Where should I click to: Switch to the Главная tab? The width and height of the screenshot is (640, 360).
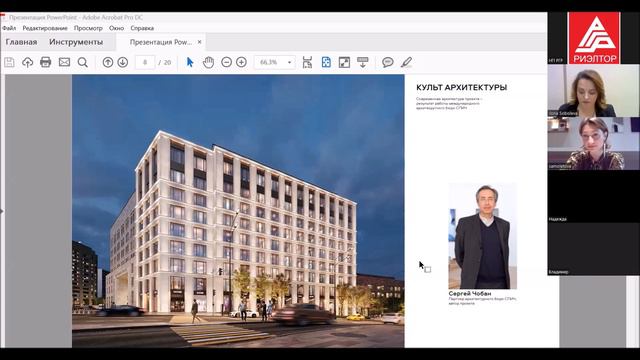21,42
